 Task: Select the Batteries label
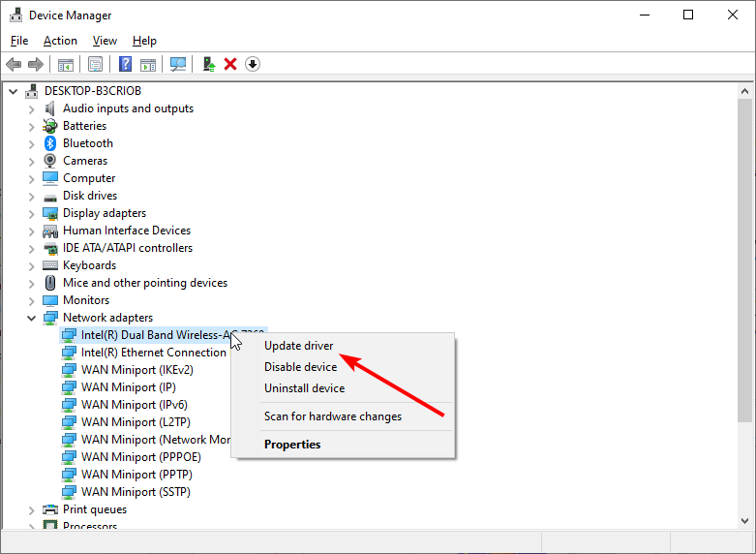pos(84,126)
